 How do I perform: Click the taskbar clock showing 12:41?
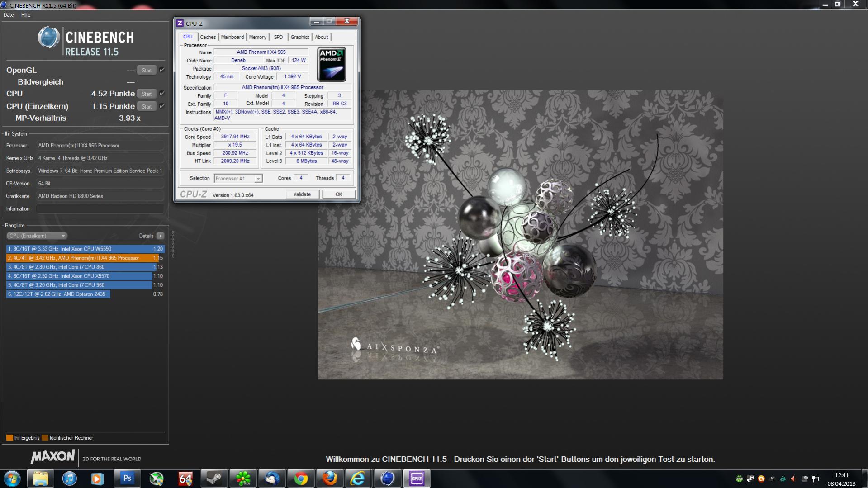841,479
